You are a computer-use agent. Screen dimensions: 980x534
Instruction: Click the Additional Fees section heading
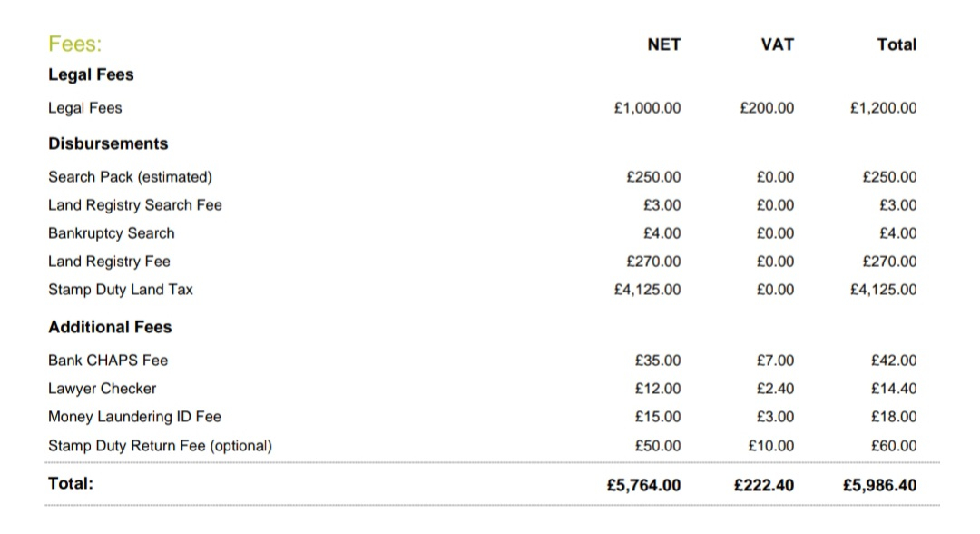110,327
